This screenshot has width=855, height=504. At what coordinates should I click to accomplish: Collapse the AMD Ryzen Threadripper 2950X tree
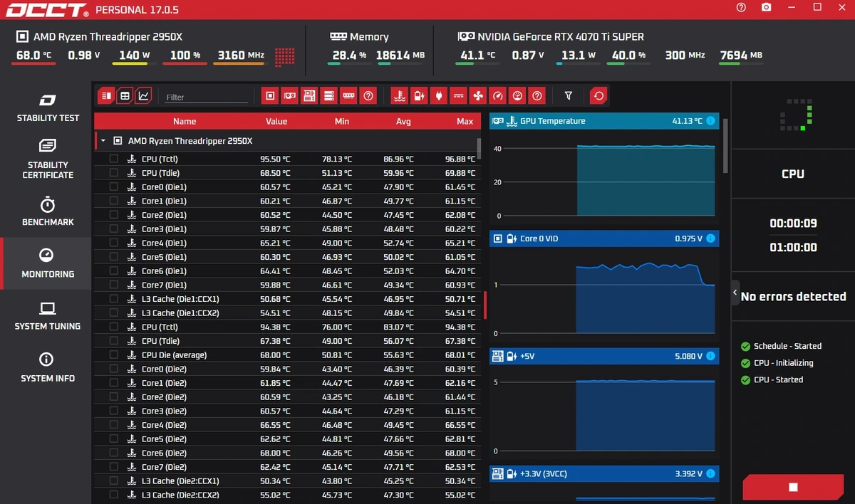click(103, 141)
